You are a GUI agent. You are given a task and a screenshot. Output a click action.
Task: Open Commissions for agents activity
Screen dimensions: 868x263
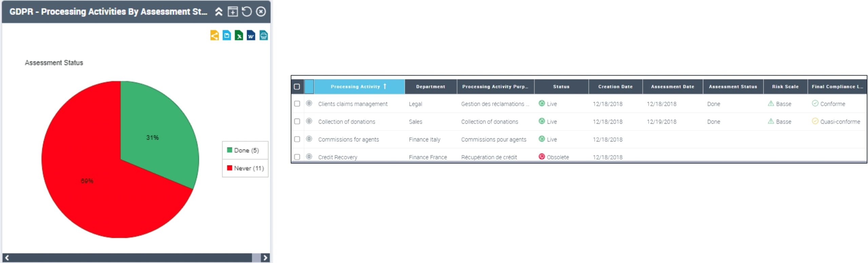(348, 139)
